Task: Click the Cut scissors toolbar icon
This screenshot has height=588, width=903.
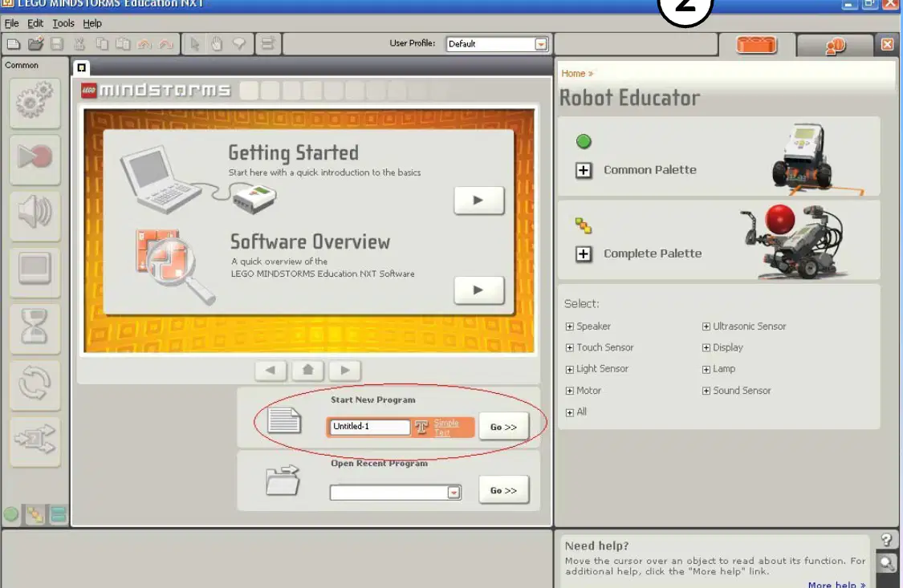Action: (x=79, y=44)
